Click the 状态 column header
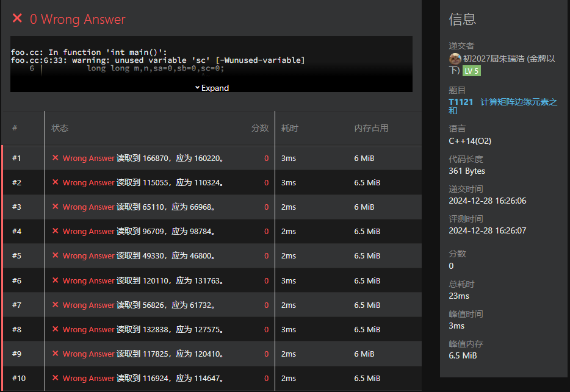This screenshot has width=570, height=392. point(60,128)
